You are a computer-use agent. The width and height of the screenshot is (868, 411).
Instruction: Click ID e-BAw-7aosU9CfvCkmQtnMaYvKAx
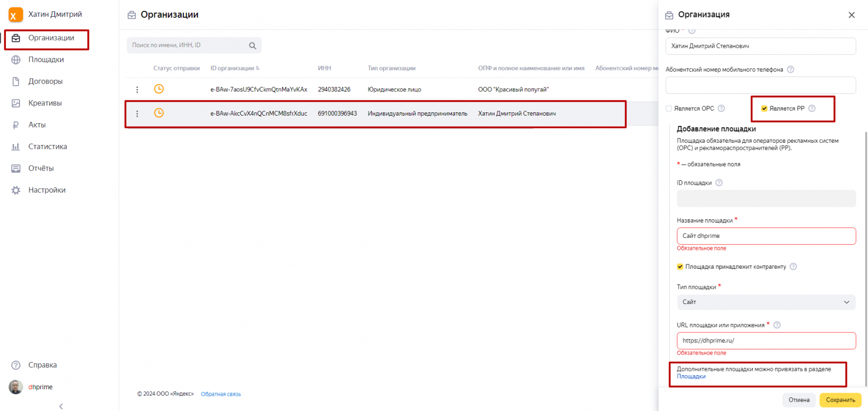pyautogui.click(x=259, y=90)
